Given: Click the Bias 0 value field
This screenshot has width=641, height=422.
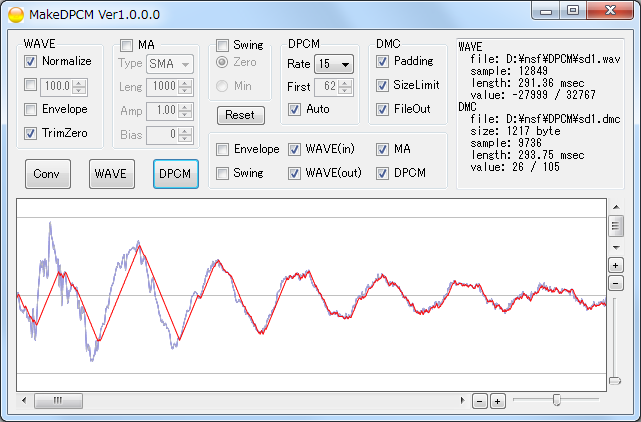Looking at the screenshot, I should 163,135.
